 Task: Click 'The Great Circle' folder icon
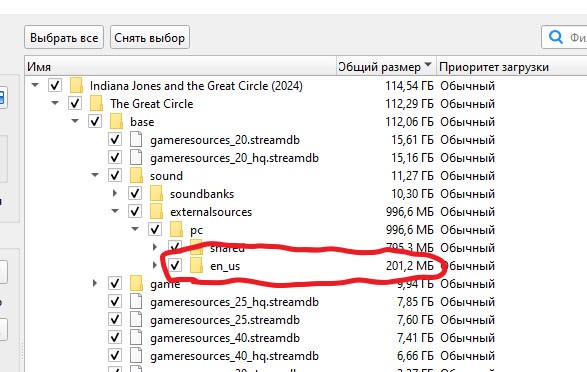(96, 103)
